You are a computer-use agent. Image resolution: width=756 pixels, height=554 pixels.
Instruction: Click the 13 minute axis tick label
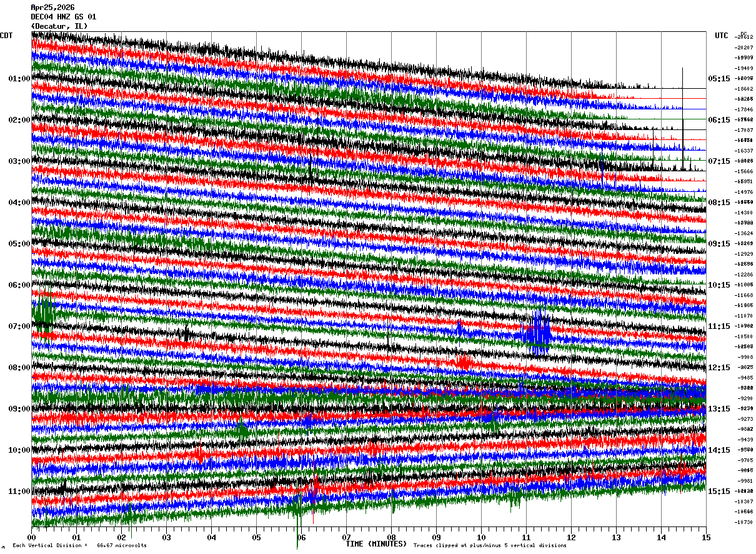616,537
